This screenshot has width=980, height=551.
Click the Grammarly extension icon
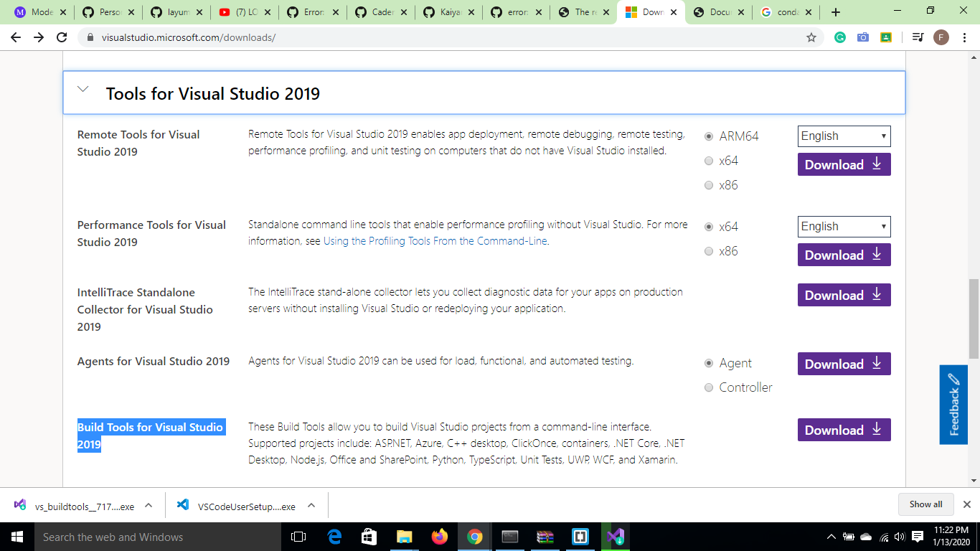pyautogui.click(x=839, y=37)
